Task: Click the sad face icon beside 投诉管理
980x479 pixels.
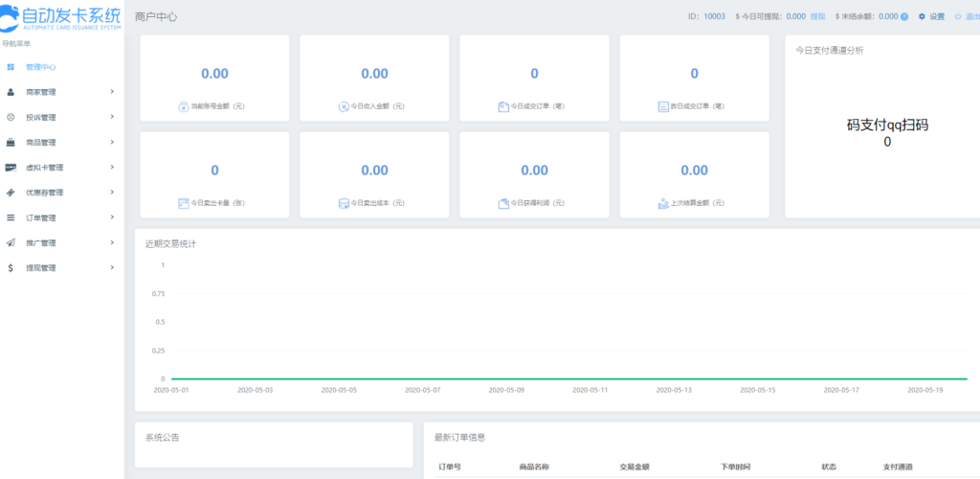Action: point(11,117)
